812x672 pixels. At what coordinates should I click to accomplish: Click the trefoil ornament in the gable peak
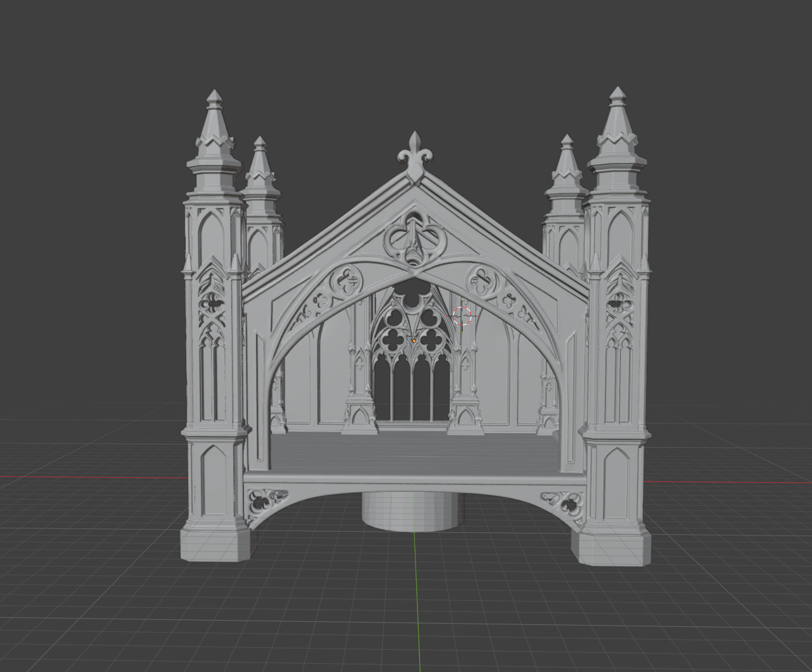point(414,239)
